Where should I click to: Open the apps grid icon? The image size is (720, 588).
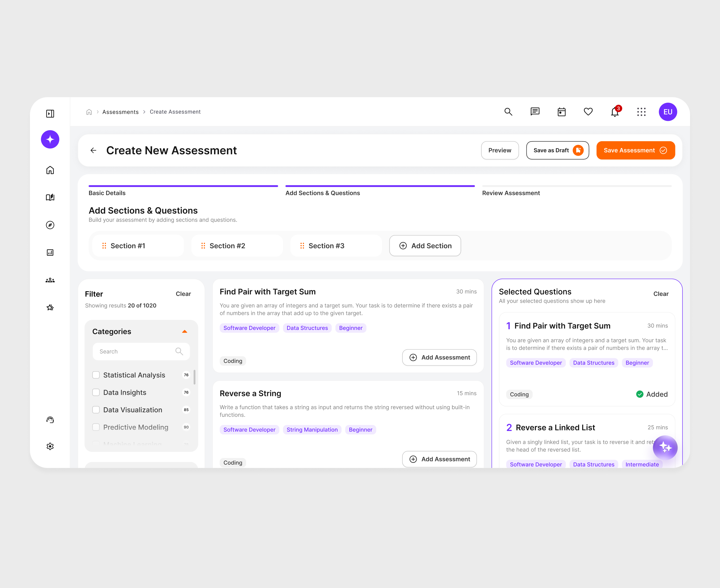click(641, 112)
